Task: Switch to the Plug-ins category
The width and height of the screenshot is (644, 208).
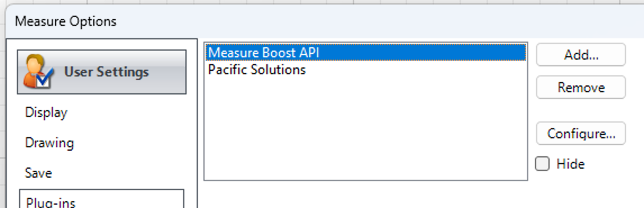Action: [102, 200]
